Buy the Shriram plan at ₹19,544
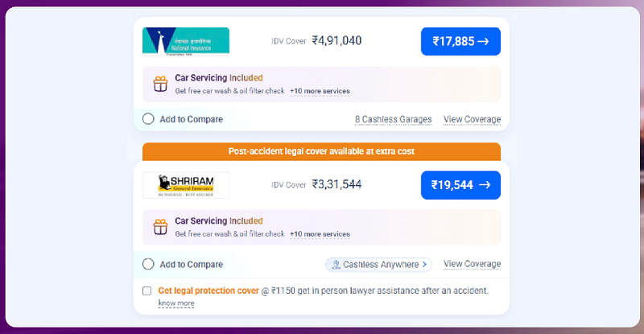 (460, 185)
